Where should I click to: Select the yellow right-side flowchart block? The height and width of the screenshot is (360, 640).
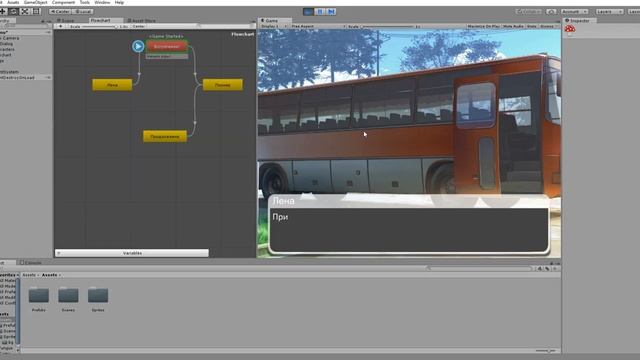tap(222, 85)
